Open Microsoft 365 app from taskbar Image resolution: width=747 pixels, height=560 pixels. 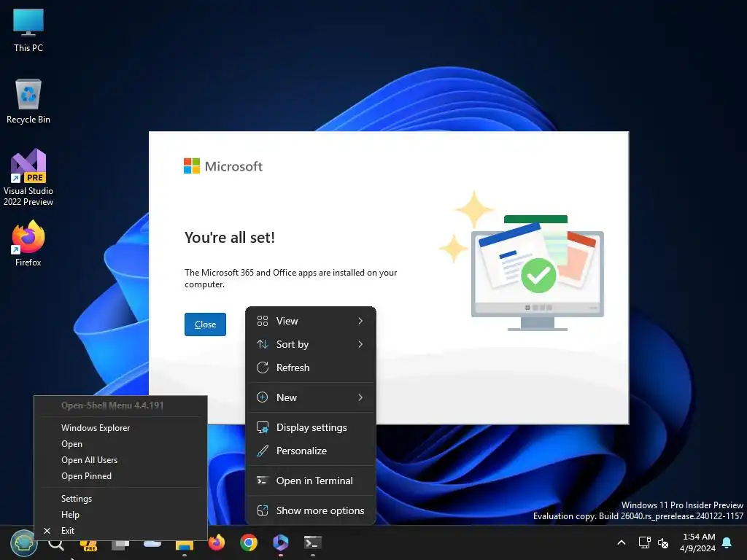[x=281, y=542]
